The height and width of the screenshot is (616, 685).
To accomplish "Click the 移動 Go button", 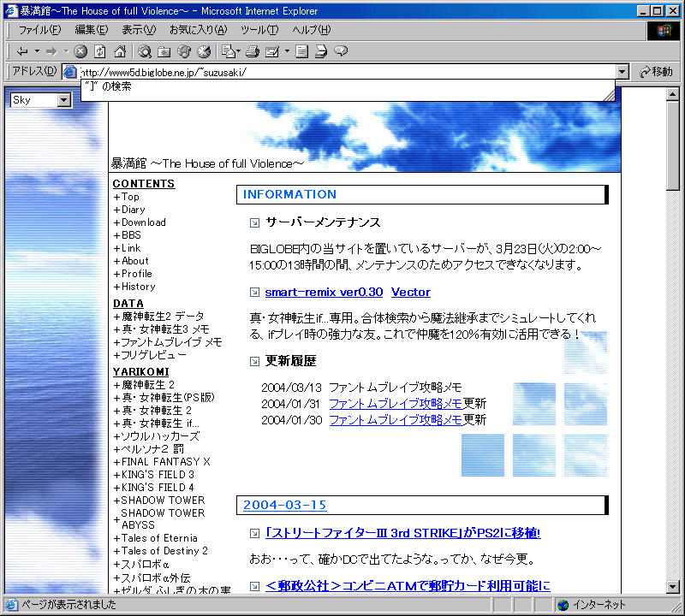I will pos(656,72).
